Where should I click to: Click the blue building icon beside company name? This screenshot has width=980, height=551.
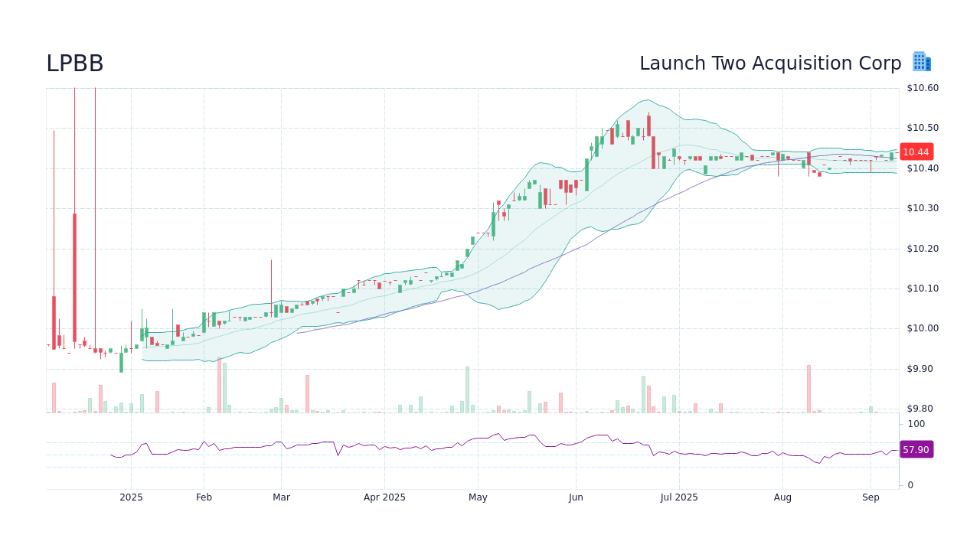pyautogui.click(x=921, y=62)
